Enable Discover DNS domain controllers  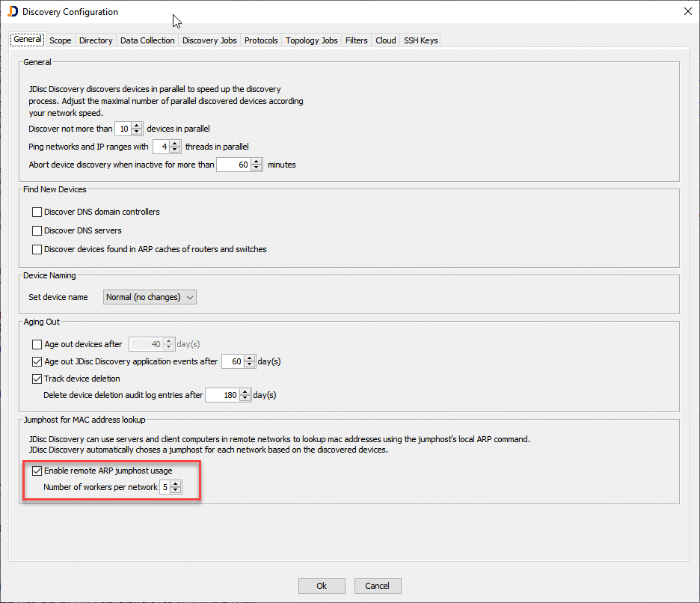tap(37, 212)
